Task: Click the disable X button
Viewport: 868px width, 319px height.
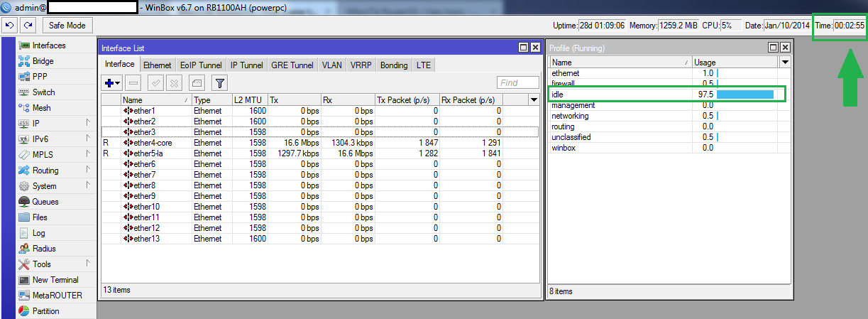Action: point(174,83)
